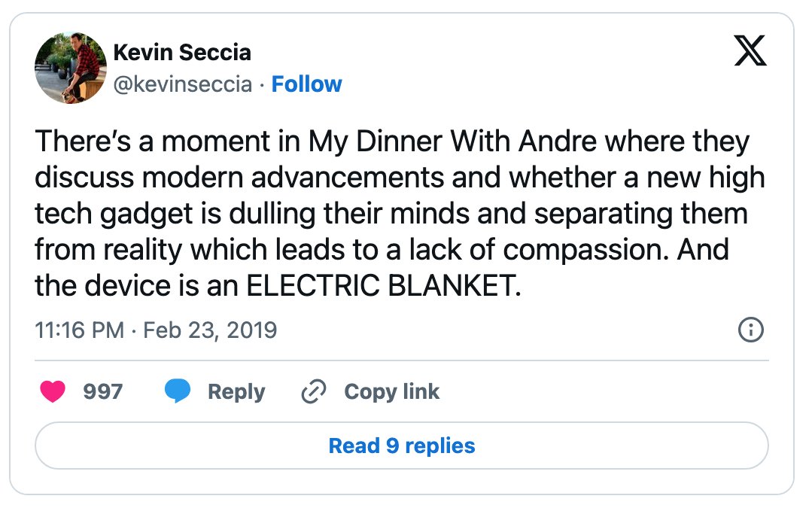Screen dimensions: 812x511
Task: Click the tweet line starting 'from reality which leads'
Action: tap(382, 250)
